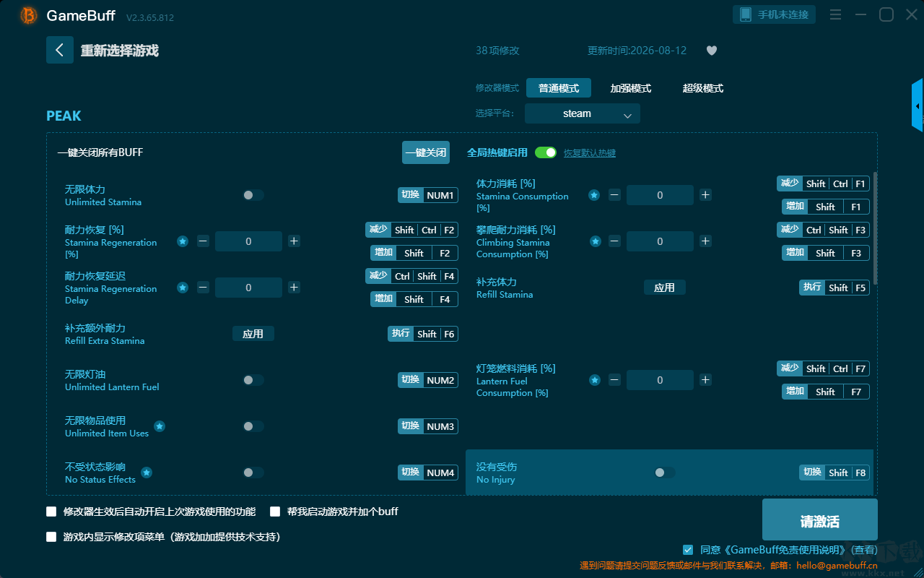This screenshot has width=924, height=578.
Task: Click NUM3 hotkey for Unlimited Item Uses
Action: 428,426
